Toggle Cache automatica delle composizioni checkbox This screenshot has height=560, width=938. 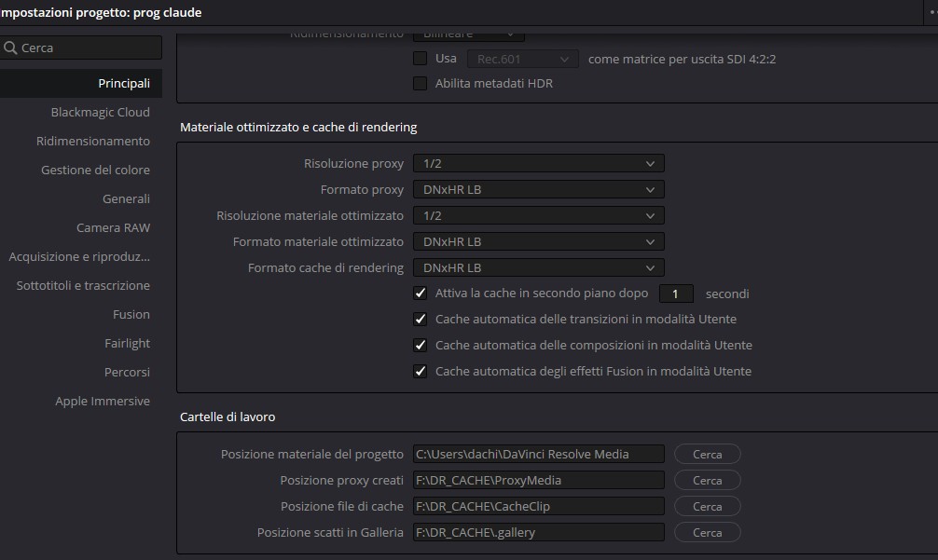(x=420, y=346)
